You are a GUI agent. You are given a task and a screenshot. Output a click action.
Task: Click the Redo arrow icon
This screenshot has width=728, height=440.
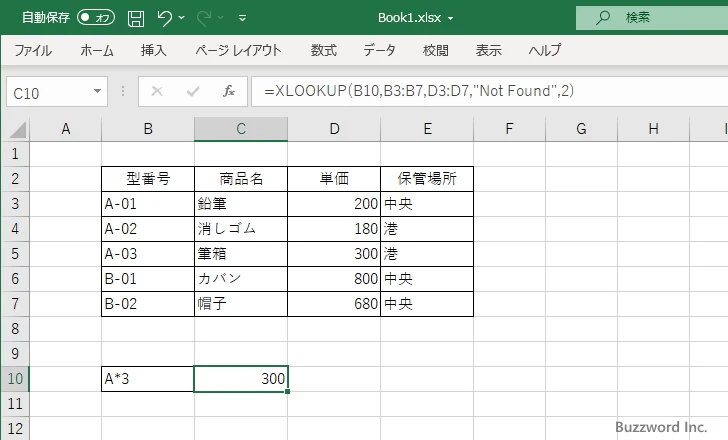[204, 18]
